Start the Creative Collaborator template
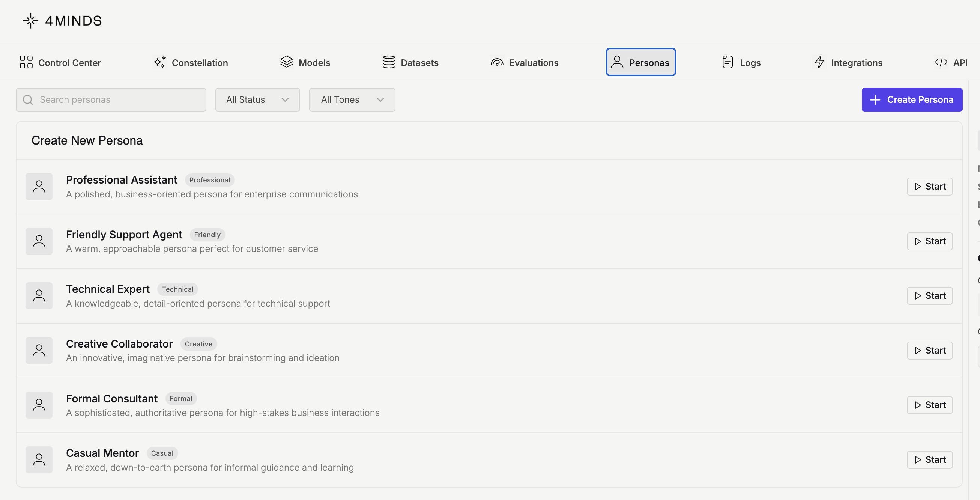Viewport: 980px width, 500px height. (929, 351)
